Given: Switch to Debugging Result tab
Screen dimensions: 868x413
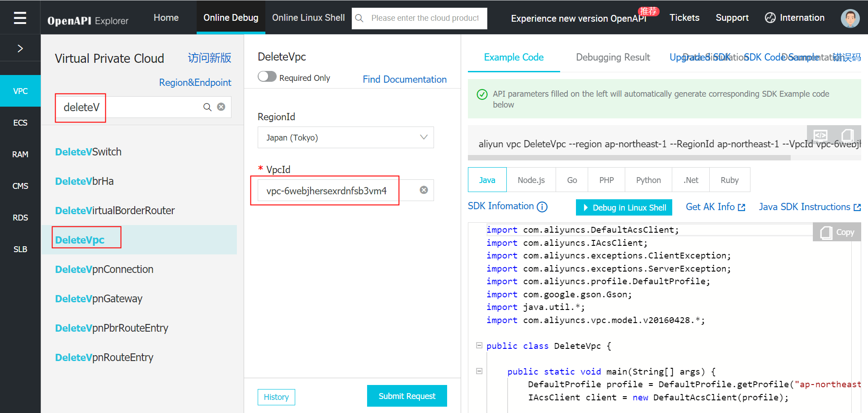Looking at the screenshot, I should click(613, 57).
